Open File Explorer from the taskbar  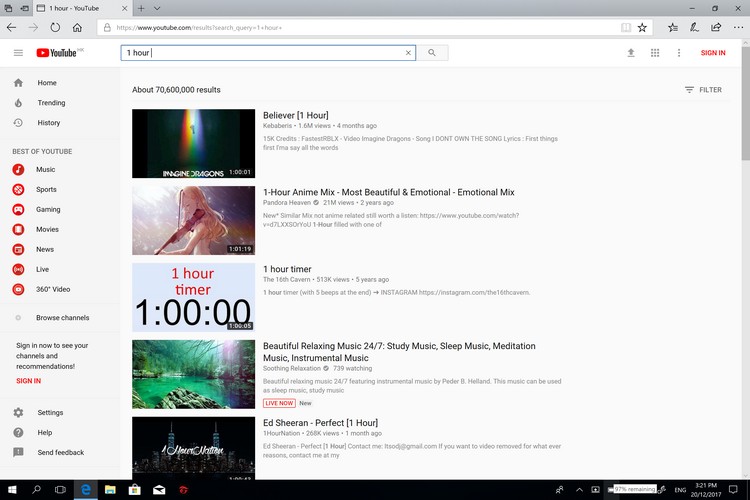click(110, 489)
